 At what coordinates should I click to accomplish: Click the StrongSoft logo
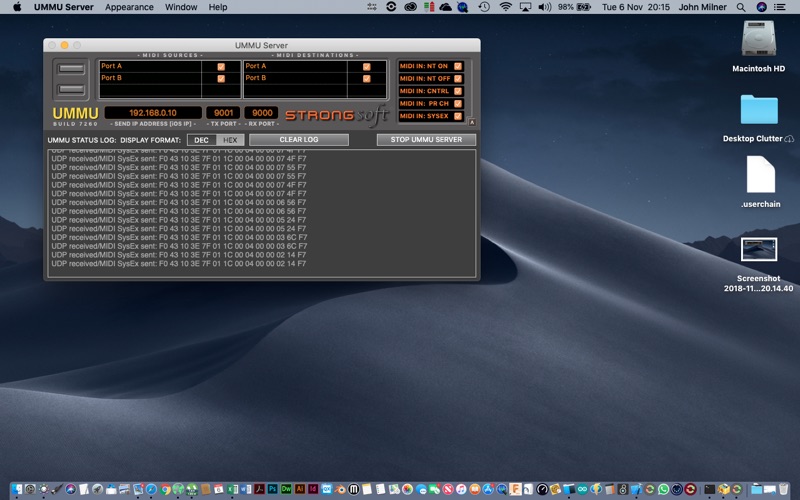click(x=337, y=115)
